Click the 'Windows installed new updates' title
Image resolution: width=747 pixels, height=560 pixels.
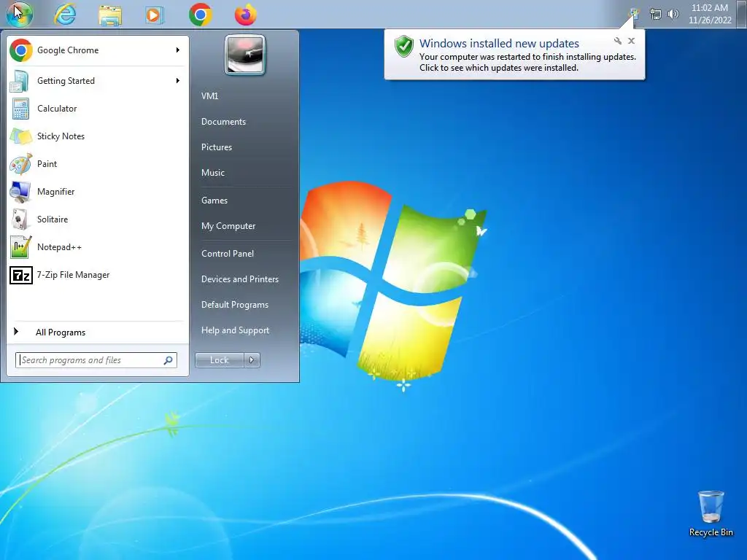pos(499,43)
